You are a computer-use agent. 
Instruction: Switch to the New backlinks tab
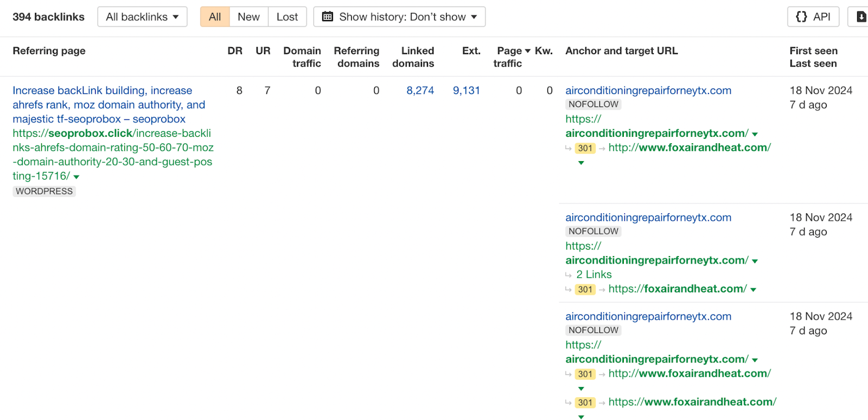(x=248, y=17)
